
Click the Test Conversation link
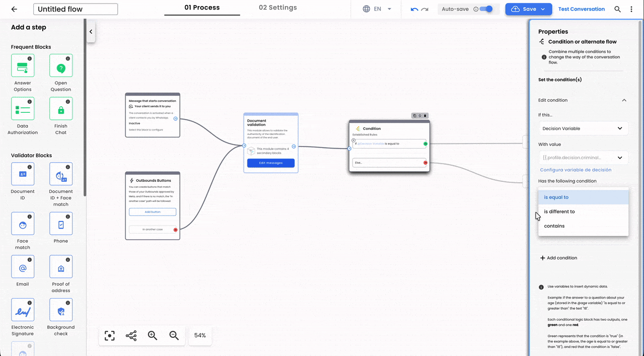click(x=581, y=9)
